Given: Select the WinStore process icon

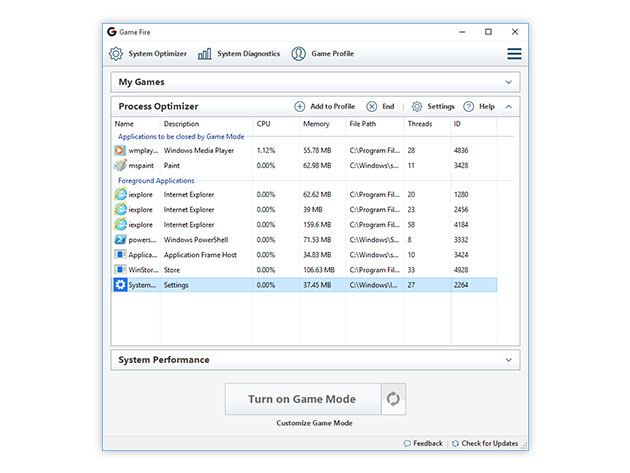Looking at the screenshot, I should pos(120,269).
